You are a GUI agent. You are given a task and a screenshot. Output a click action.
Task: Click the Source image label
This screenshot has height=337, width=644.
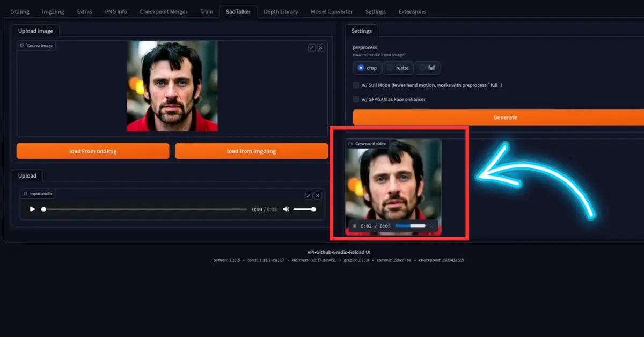click(x=37, y=46)
